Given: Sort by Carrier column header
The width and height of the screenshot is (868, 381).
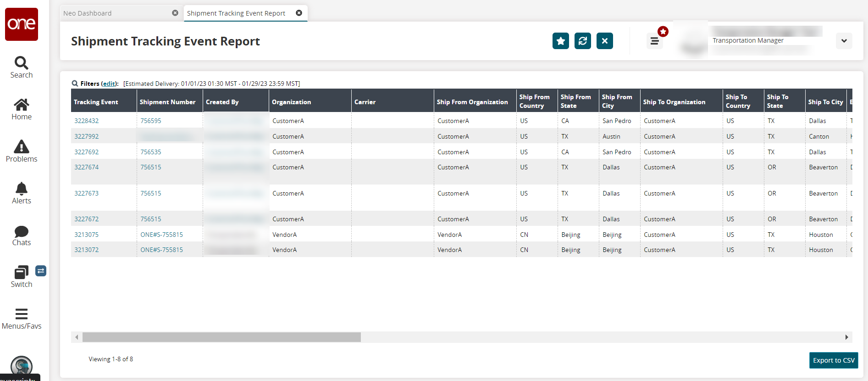Looking at the screenshot, I should tap(393, 101).
